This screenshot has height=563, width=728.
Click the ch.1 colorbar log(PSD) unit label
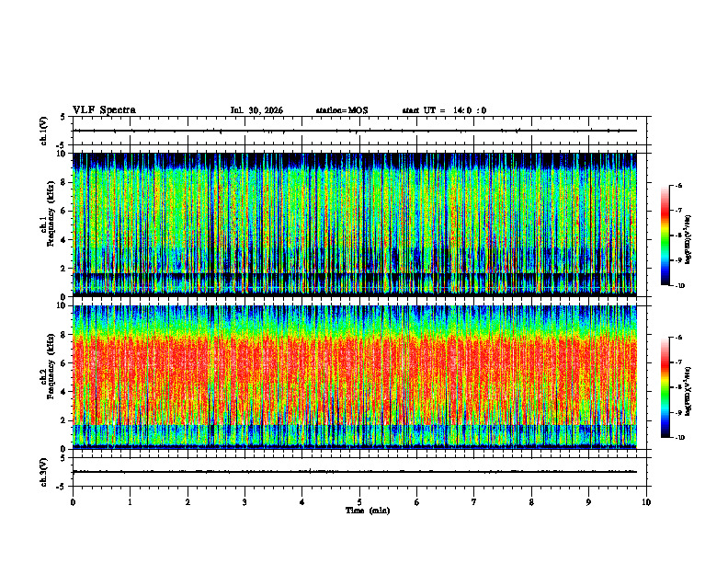[x=688, y=239]
